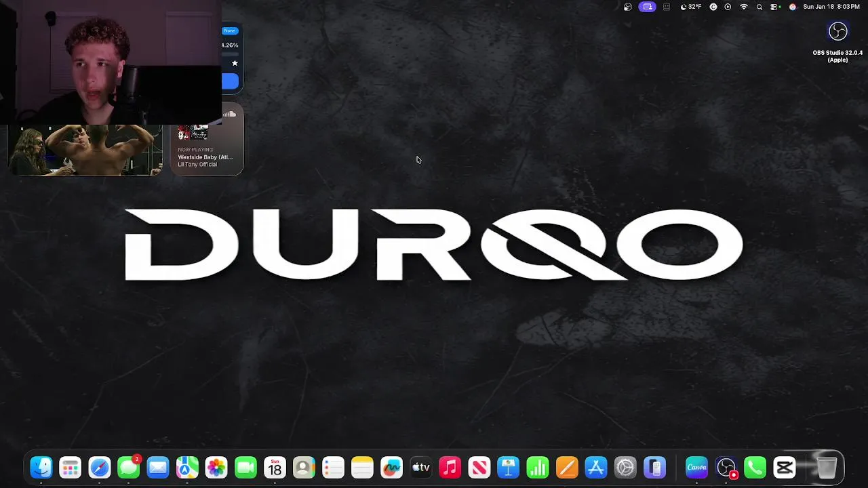This screenshot has height=488, width=868.
Task: Open the Mail app in dock
Action: (158, 468)
